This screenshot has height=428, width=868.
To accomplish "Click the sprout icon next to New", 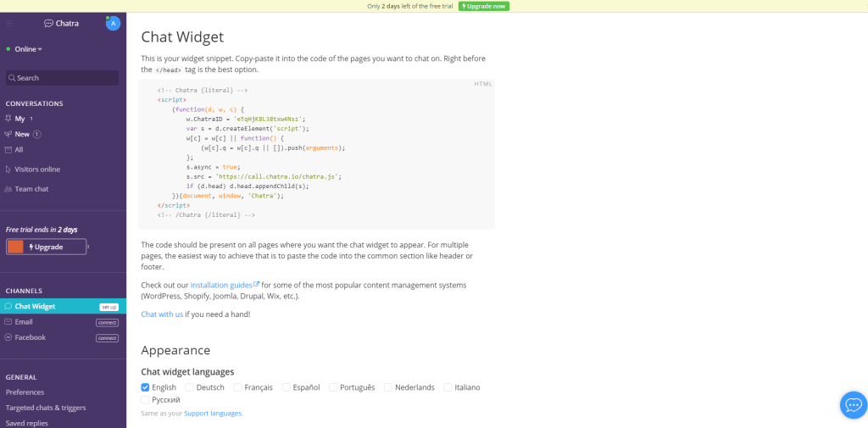I will point(8,134).
